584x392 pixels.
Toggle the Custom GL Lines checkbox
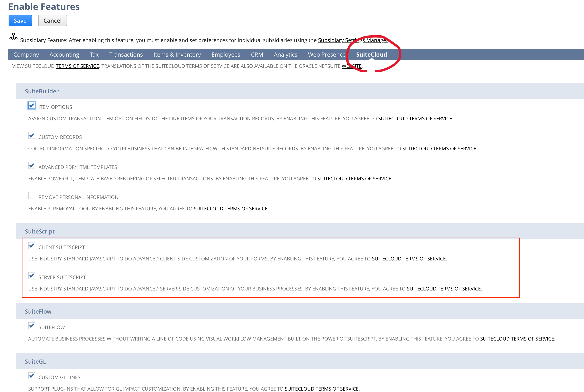point(32,375)
